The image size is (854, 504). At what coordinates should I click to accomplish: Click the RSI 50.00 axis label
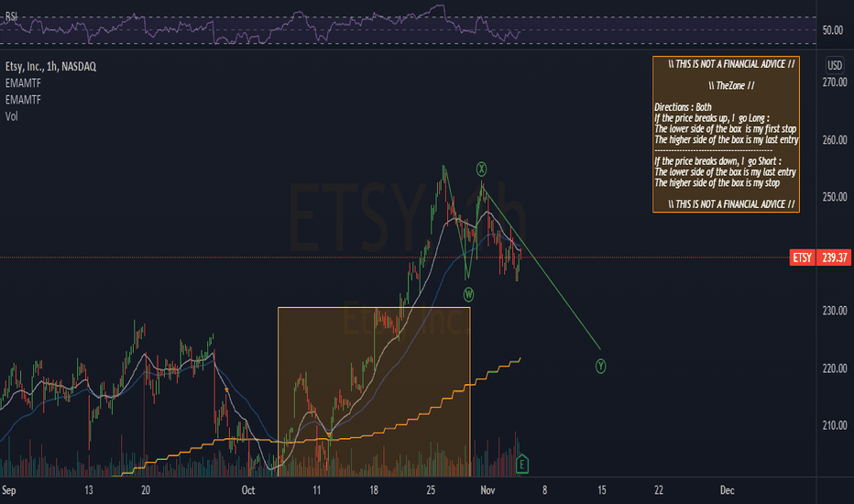(832, 30)
